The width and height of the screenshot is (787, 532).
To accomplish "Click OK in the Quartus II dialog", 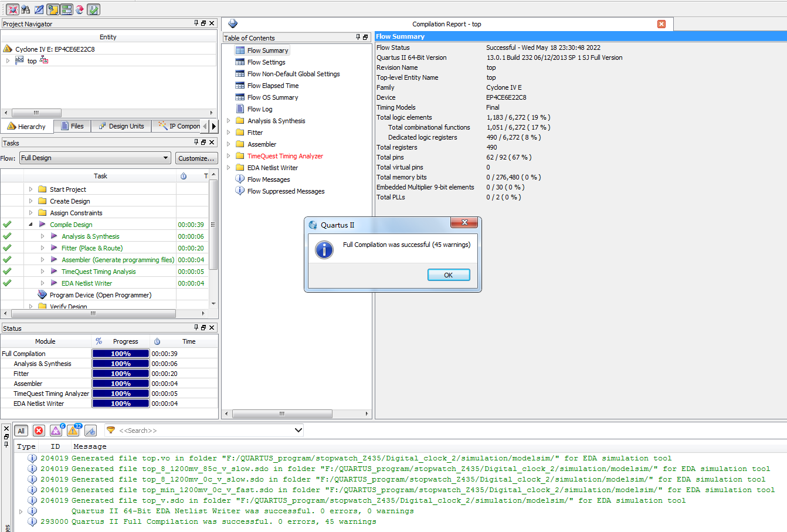I will pyautogui.click(x=449, y=275).
